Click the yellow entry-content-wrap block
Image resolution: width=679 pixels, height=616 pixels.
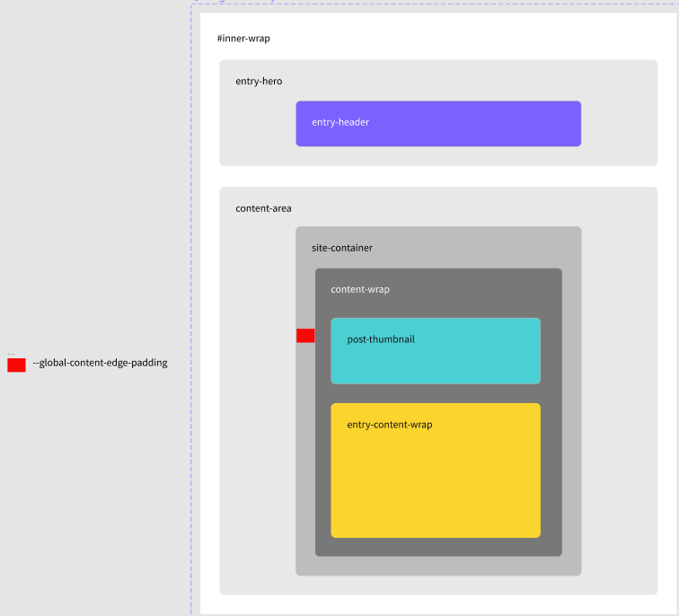pyautogui.click(x=436, y=471)
